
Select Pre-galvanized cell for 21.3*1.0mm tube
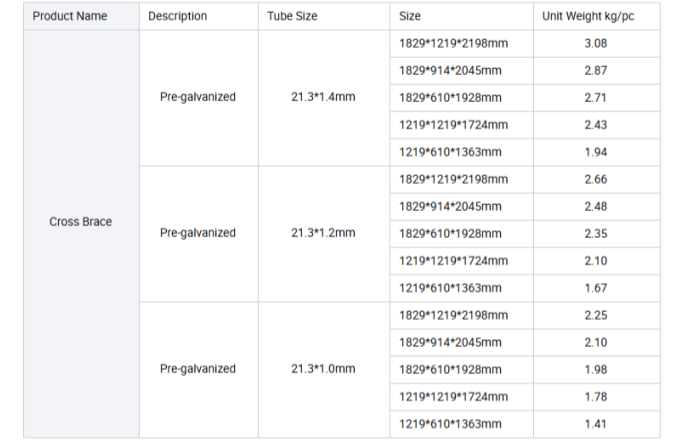(x=198, y=369)
